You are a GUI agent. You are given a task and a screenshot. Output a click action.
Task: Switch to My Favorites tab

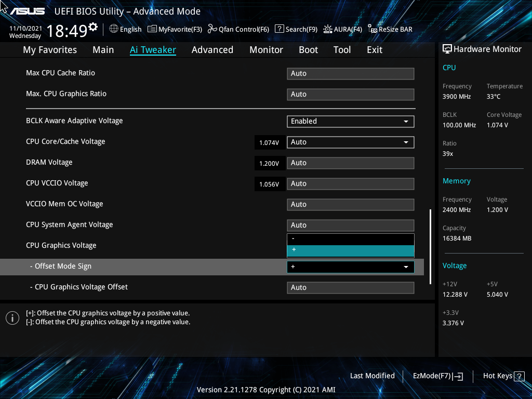pos(50,50)
